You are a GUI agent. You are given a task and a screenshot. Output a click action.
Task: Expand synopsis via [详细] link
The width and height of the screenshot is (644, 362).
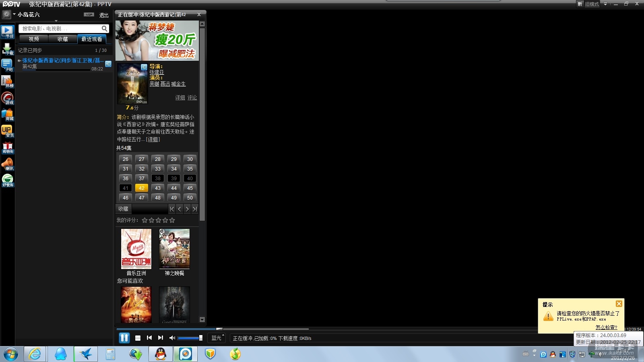(153, 139)
